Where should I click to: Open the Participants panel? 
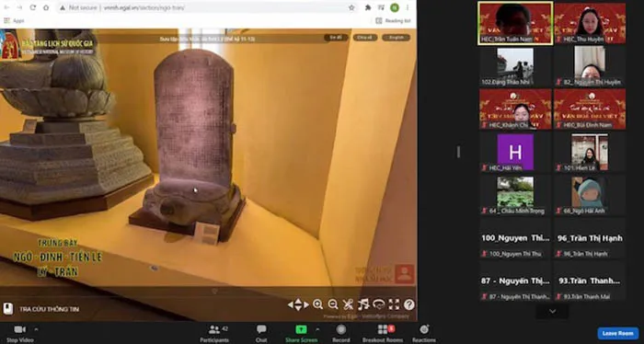[214, 333]
